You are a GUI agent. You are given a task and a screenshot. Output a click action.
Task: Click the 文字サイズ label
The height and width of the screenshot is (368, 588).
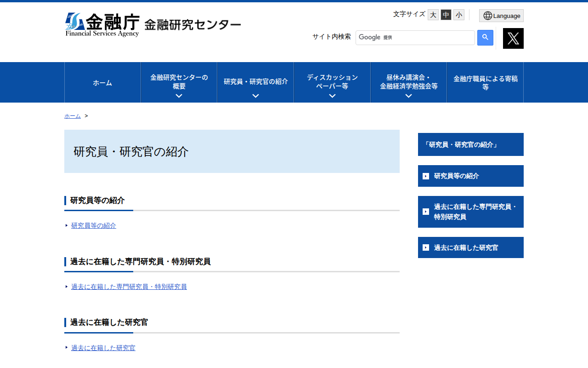click(409, 14)
